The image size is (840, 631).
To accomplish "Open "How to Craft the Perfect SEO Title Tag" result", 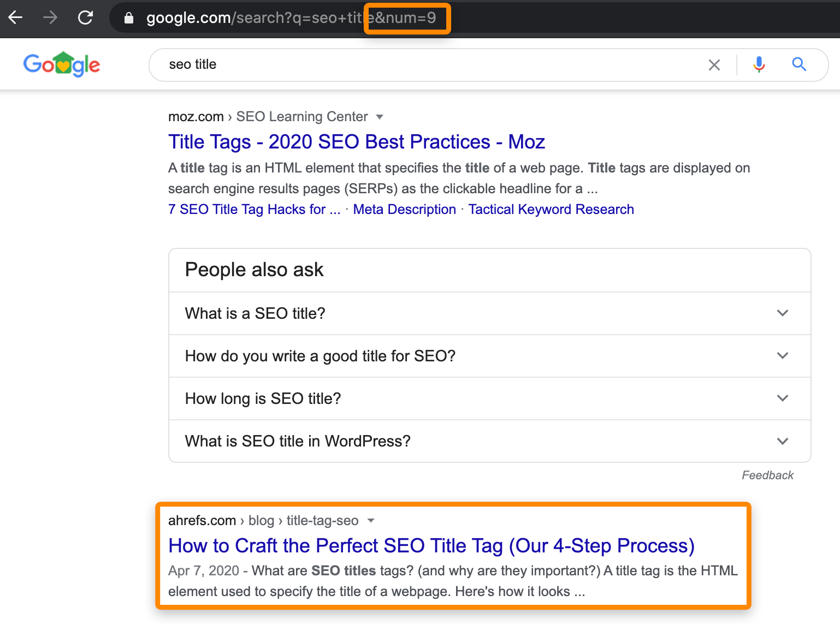I will 431,546.
